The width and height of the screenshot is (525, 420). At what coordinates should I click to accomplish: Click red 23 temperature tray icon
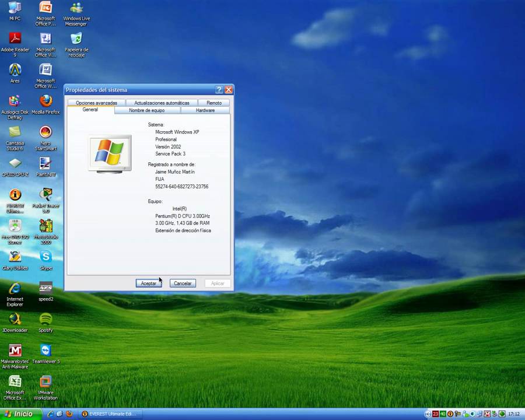coord(436,414)
